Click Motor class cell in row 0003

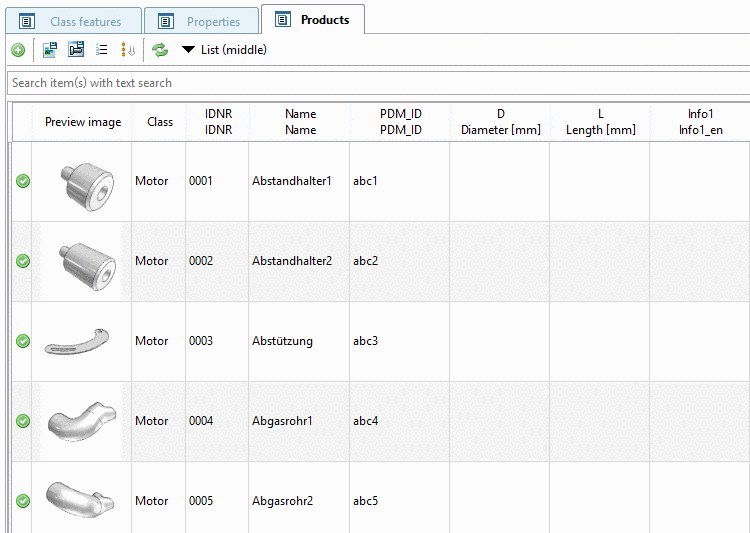158,341
